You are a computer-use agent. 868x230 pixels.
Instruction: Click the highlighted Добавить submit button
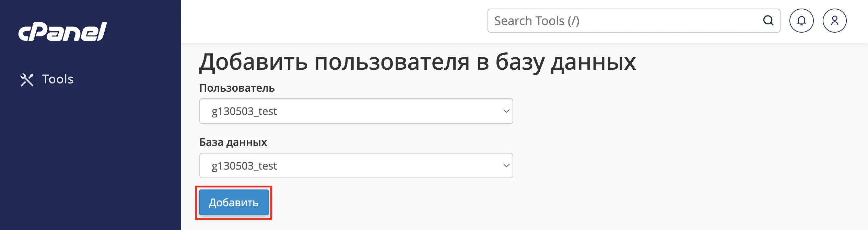(234, 203)
